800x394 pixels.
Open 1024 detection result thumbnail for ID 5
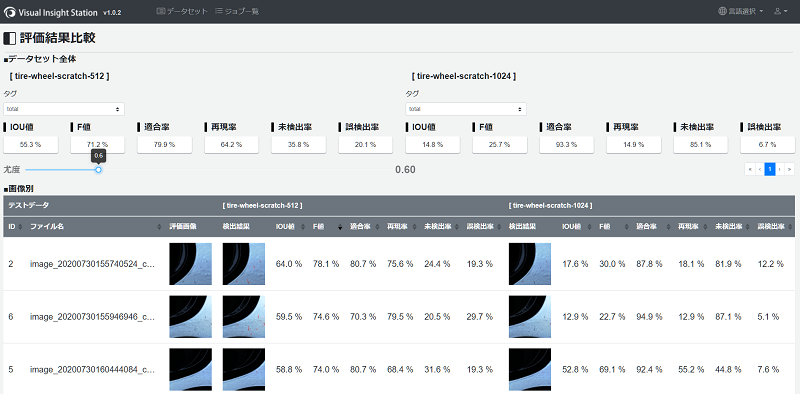click(x=530, y=370)
